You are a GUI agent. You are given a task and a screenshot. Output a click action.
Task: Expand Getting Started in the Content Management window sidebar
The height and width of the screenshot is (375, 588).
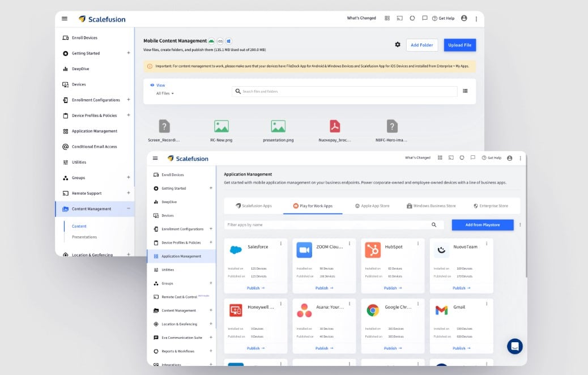[x=128, y=53]
